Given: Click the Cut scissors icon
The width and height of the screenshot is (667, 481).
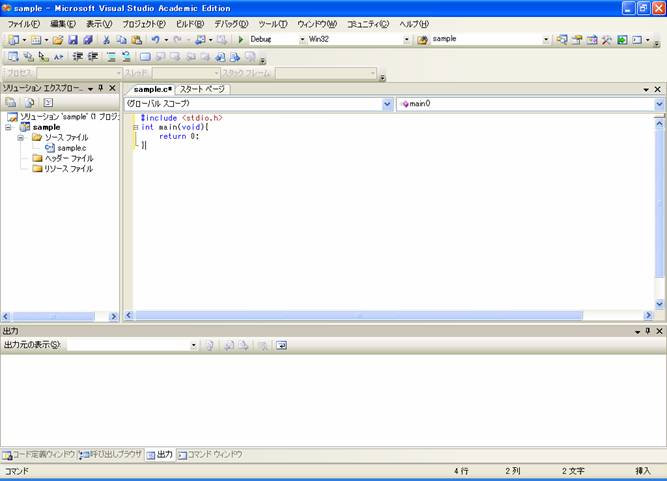Looking at the screenshot, I should pos(106,40).
